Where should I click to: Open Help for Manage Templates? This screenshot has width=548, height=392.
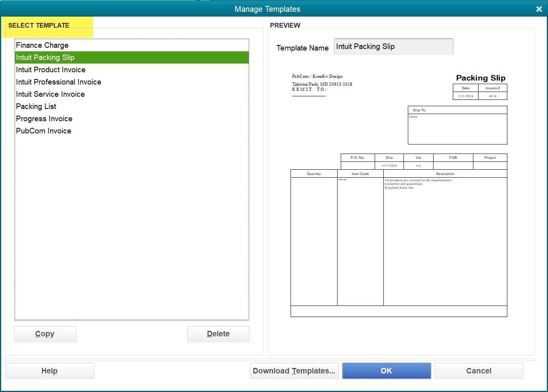tap(50, 371)
